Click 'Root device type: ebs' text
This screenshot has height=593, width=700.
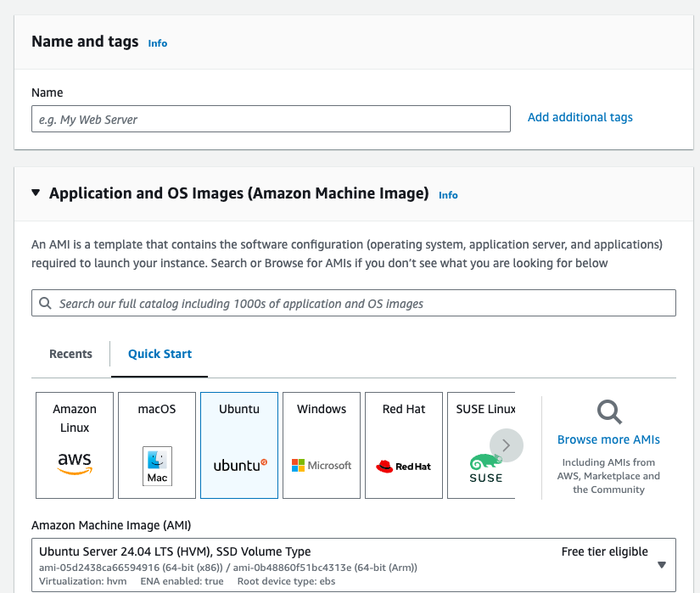tap(286, 581)
